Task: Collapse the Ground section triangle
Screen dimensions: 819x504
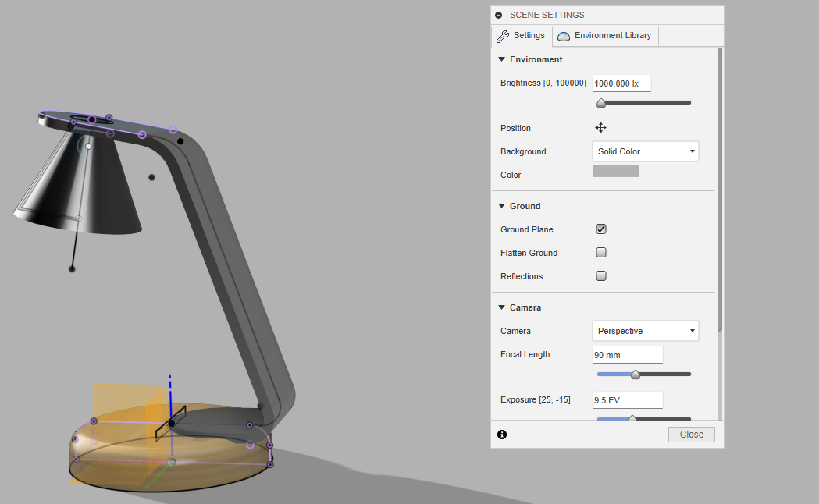Action: (502, 206)
